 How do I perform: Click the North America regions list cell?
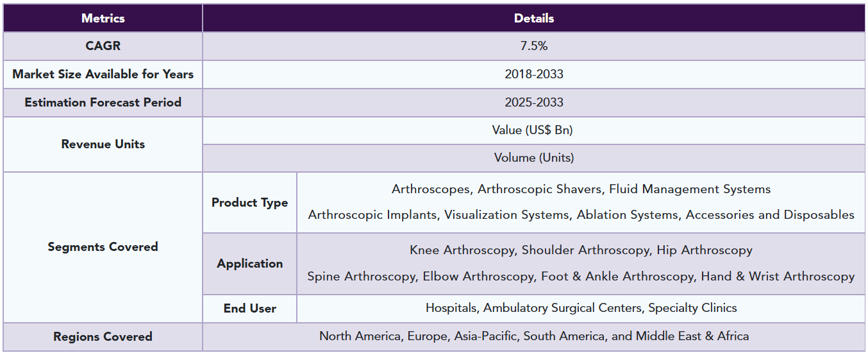(x=534, y=336)
